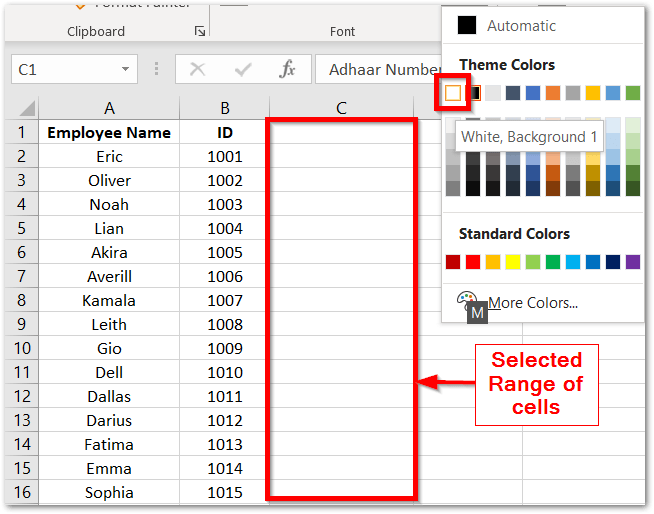Image resolution: width=654 pixels, height=514 pixels.
Task: Pick the black theme color swatch
Action: pyautogui.click(x=473, y=93)
